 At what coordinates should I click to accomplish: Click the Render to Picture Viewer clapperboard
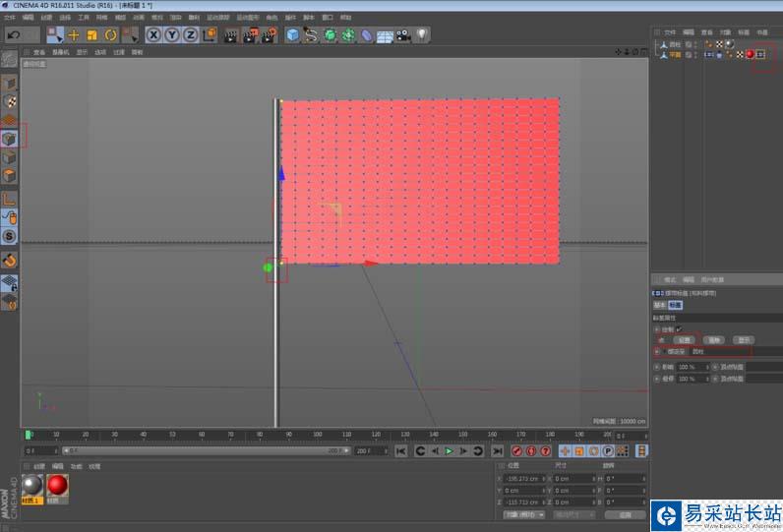pyautogui.click(x=249, y=34)
